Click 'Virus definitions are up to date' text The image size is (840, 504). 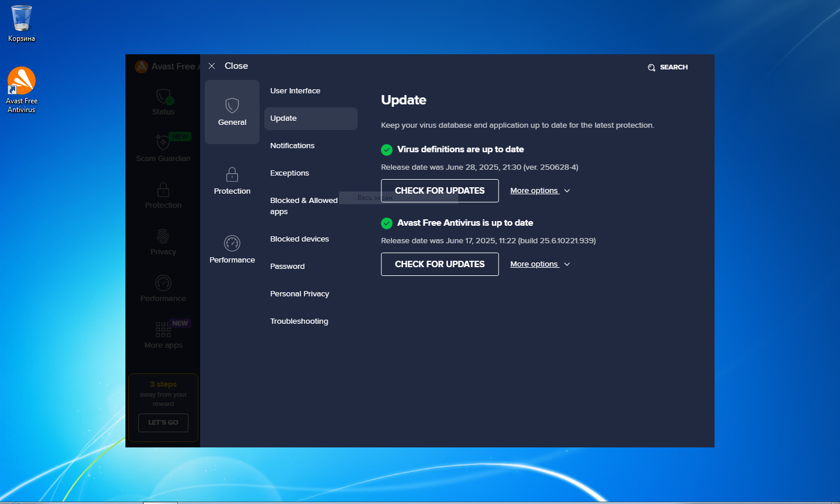[x=460, y=149]
